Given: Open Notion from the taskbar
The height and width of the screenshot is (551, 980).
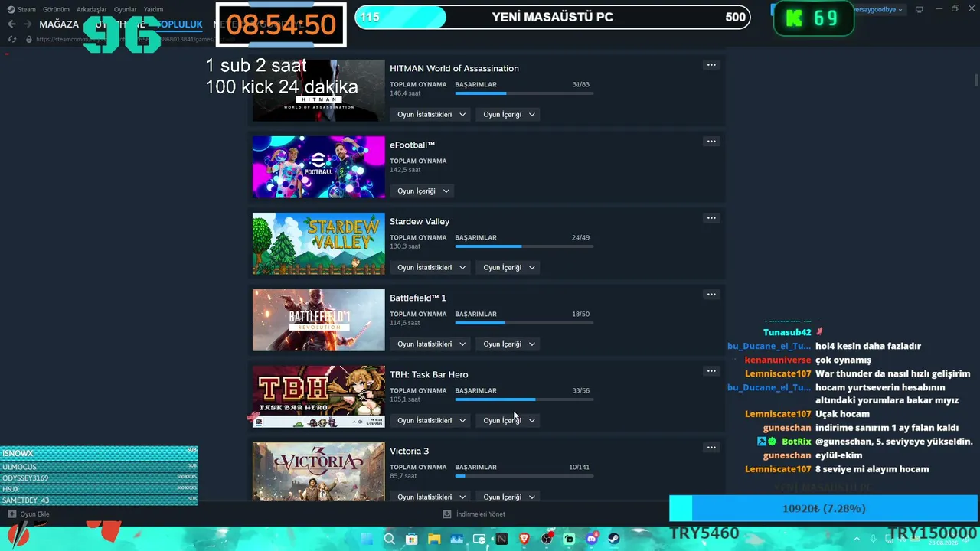Looking at the screenshot, I should coord(501,539).
